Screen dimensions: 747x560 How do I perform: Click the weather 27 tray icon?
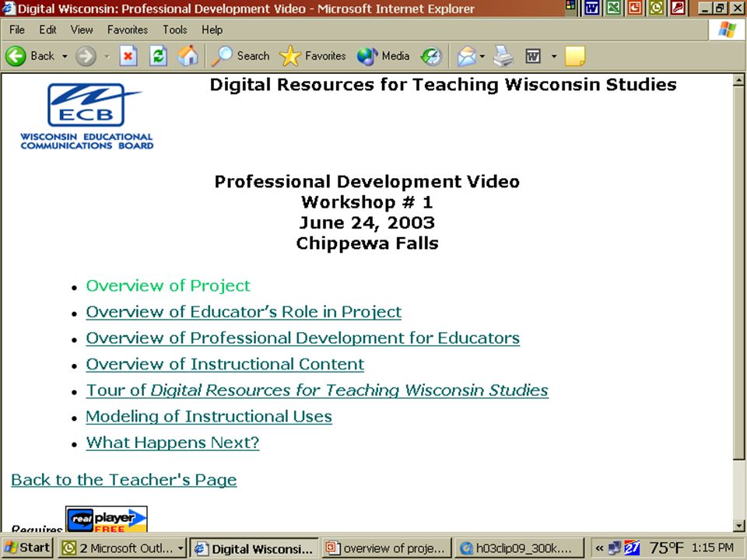[632, 548]
